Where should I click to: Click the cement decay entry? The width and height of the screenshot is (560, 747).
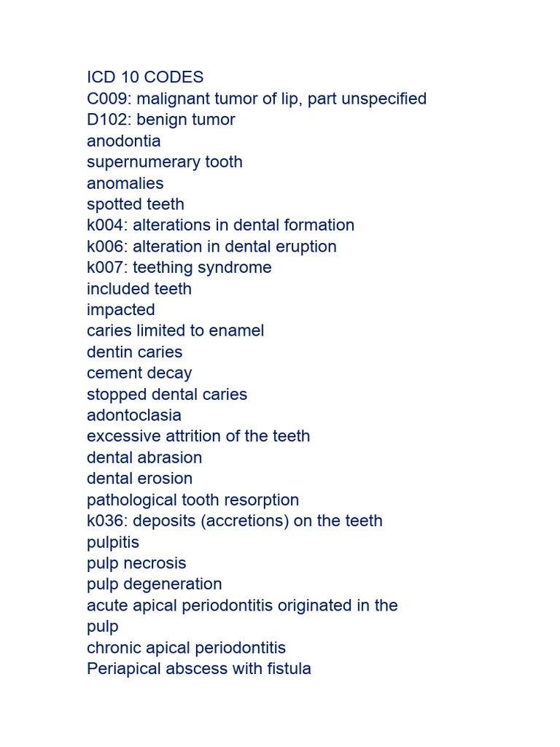[x=139, y=373]
